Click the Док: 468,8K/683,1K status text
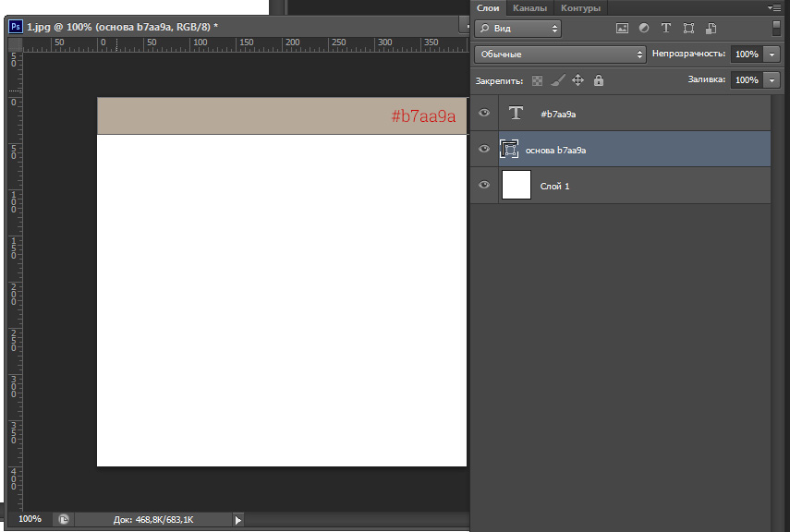Image resolution: width=790 pixels, height=532 pixels. click(x=153, y=519)
